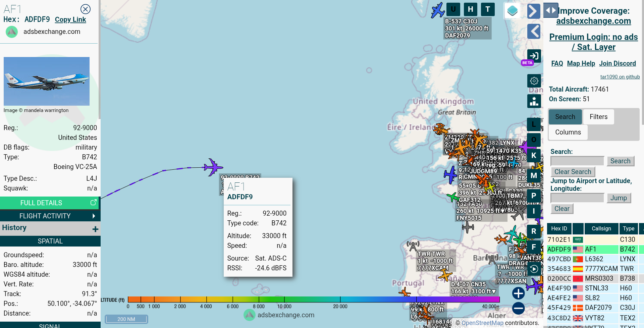Screen dimensions: 644x328
Task: Click adsbexchange logo in left panel
Action: (x=12, y=32)
